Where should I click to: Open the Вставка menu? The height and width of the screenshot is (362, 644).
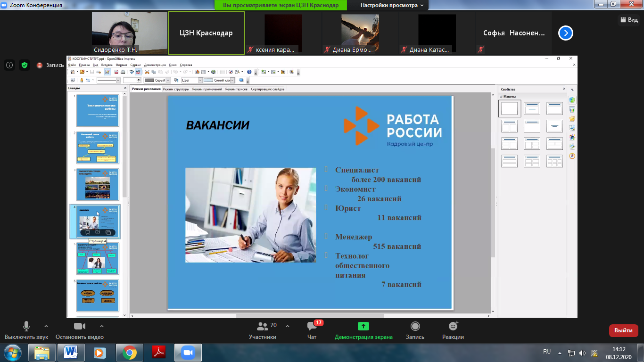(x=107, y=65)
